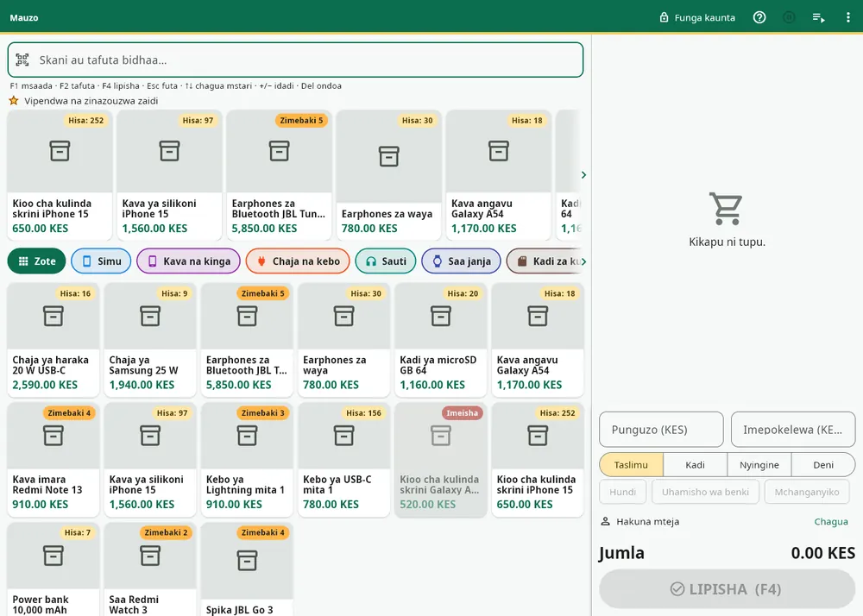863x616 pixels.
Task: Show the Sauti category products
Action: coord(386,261)
